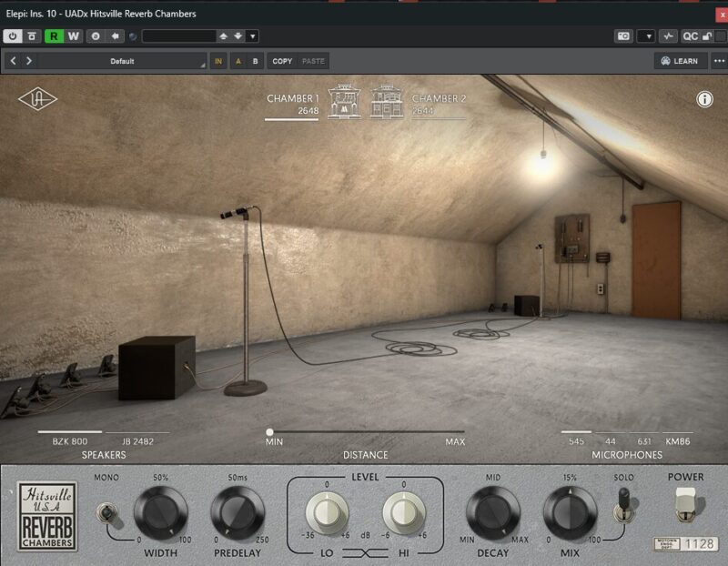Viewport: 728px width, 566px height.
Task: Select the 44 microphone
Action: 611,438
